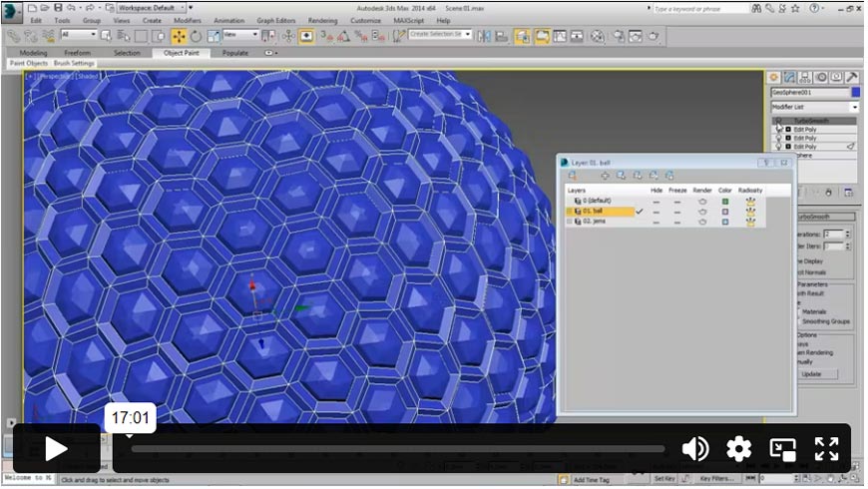Mute the video with the speaker icon
The image size is (868, 489).
pos(695,449)
